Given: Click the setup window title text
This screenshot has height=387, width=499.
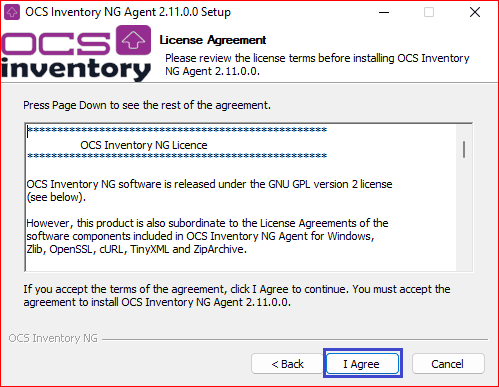Looking at the screenshot, I should tap(128, 12).
